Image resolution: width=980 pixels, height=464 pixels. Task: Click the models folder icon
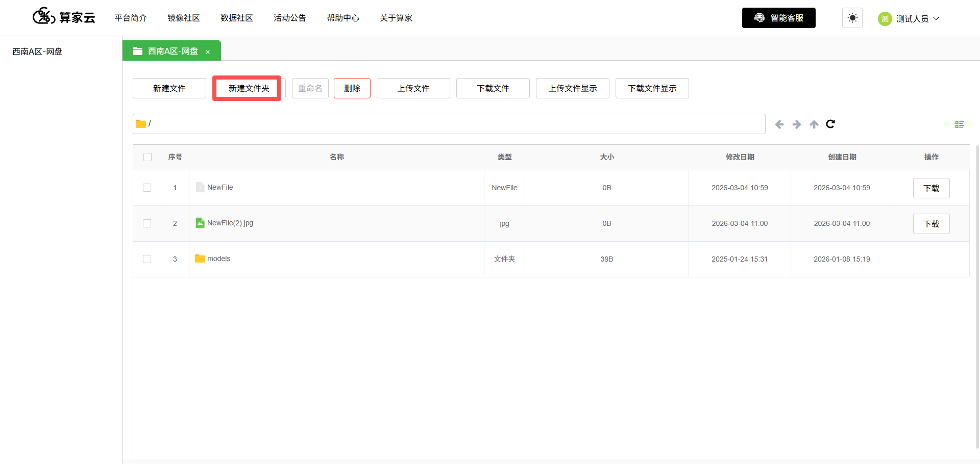pyautogui.click(x=200, y=259)
